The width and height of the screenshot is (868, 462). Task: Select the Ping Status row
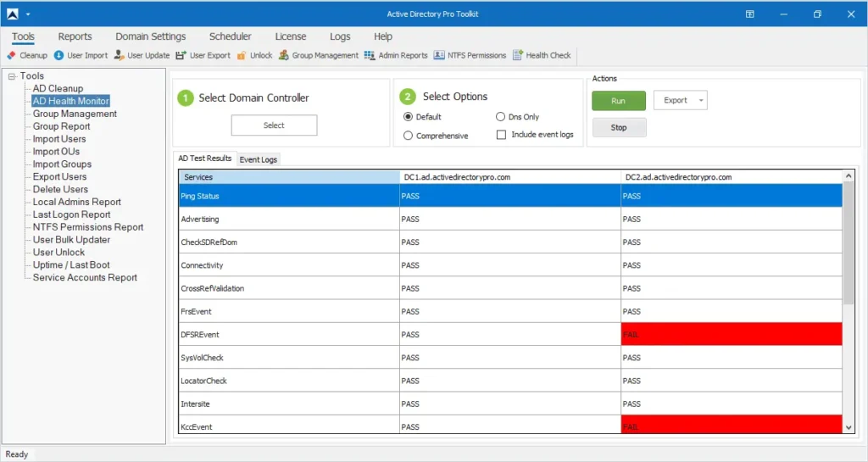[510, 196]
